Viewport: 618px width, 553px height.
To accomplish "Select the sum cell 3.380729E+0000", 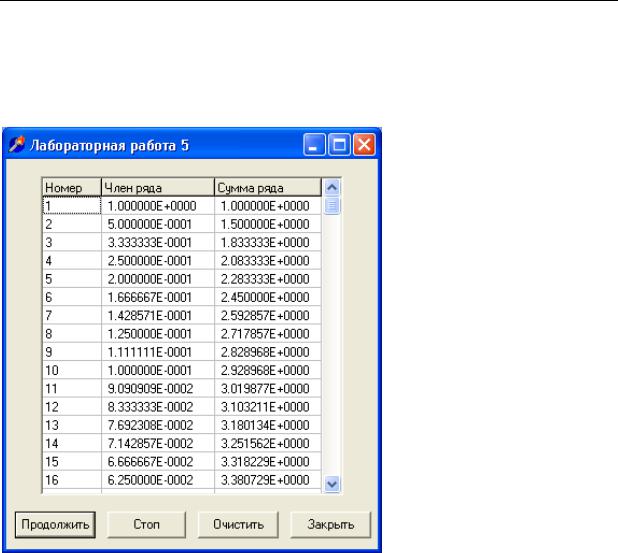I will 268,480.
